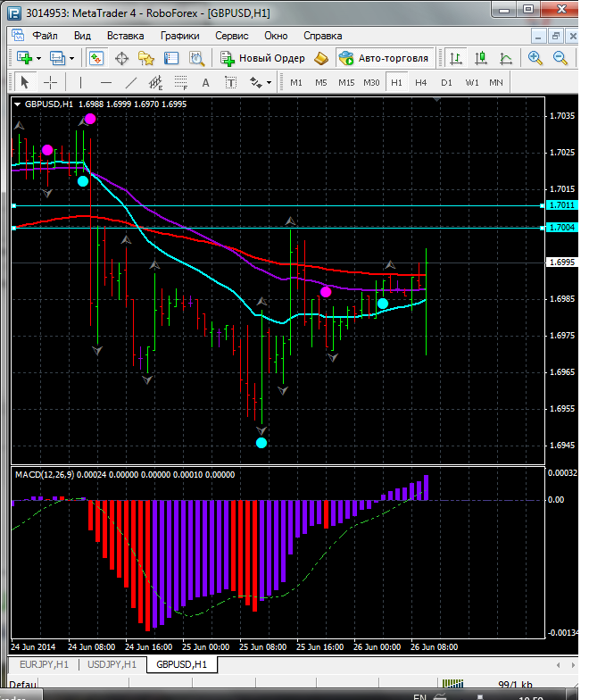Image resolution: width=589 pixels, height=700 pixels.
Task: Select the Fibonacci Retracement tool
Action: pyautogui.click(x=180, y=82)
